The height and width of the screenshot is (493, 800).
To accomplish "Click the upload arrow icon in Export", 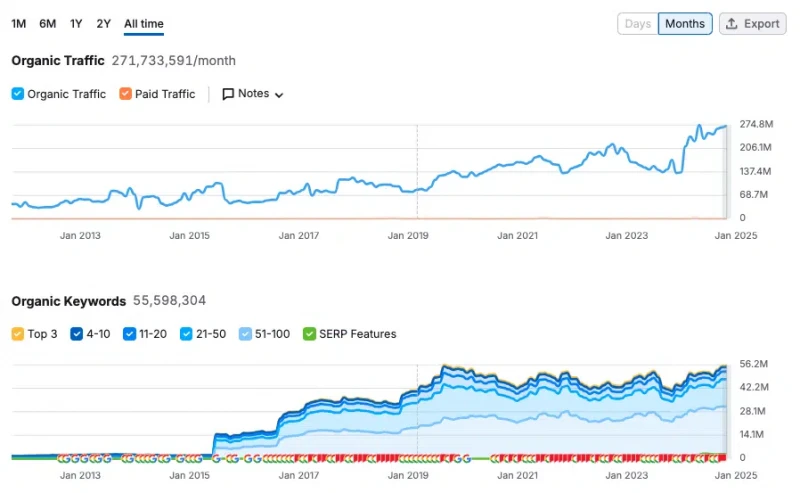I will [732, 23].
